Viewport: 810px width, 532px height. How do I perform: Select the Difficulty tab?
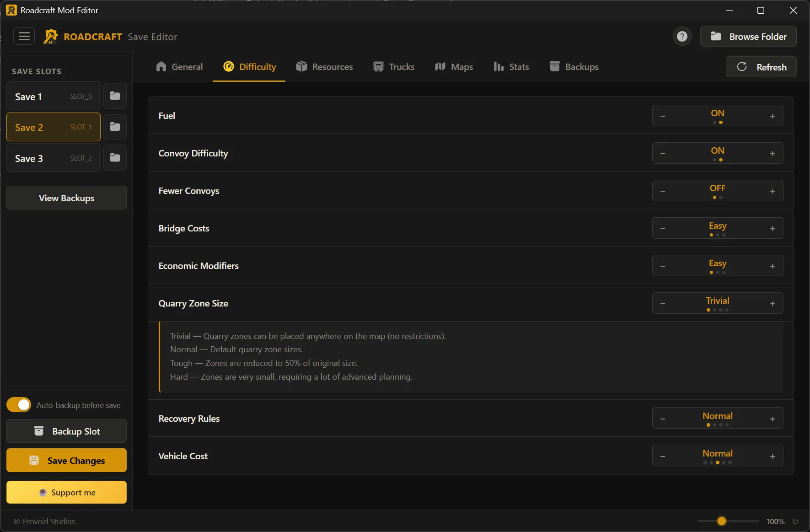point(249,67)
